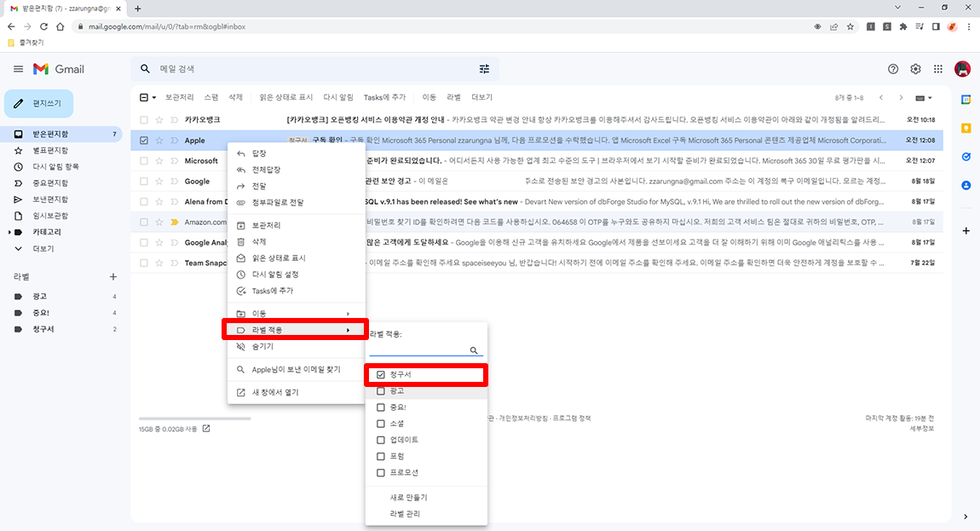Open 세부정보 account activity link
Screen dimensions: 980x531
click(x=922, y=429)
